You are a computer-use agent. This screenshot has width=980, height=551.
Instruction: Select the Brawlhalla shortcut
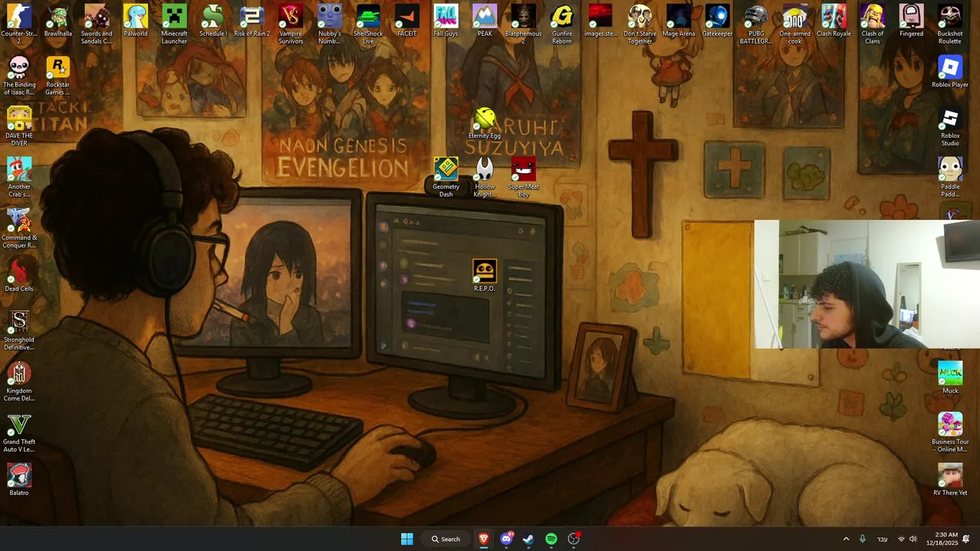pos(58,21)
